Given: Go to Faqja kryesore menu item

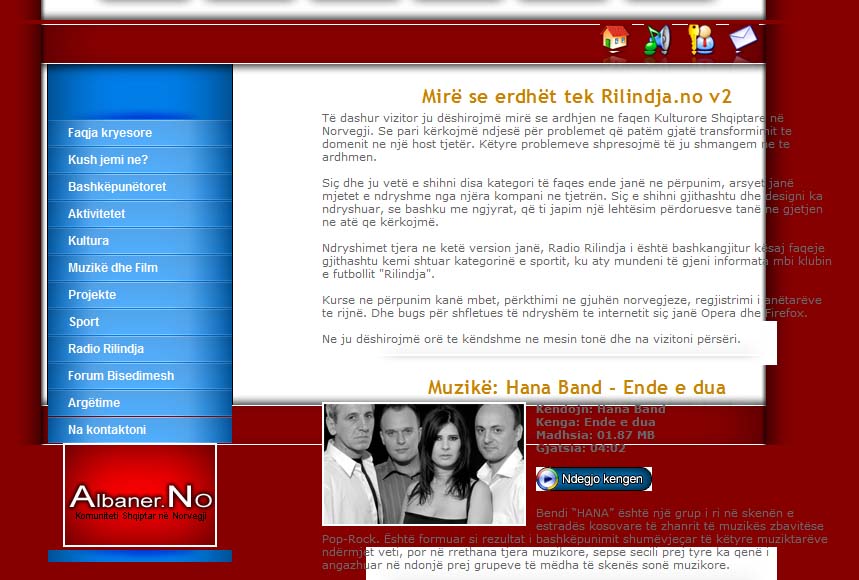Looking at the screenshot, I should click(x=140, y=133).
